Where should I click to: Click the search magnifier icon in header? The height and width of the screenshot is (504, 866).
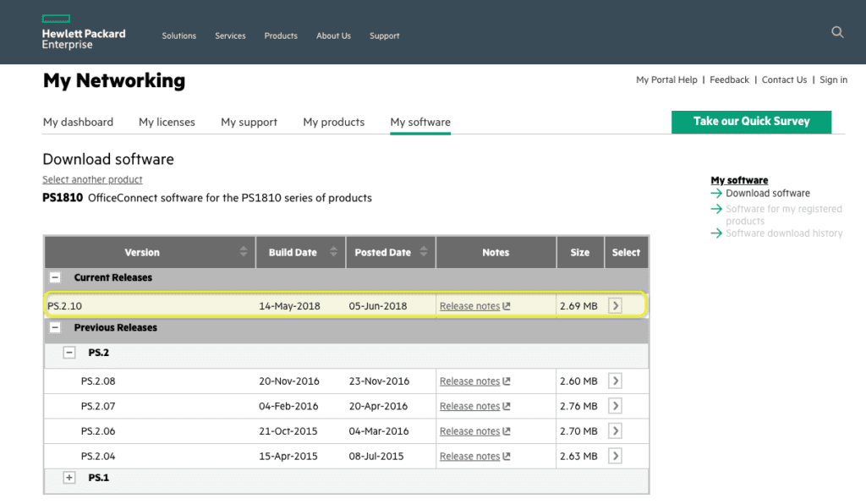837,32
